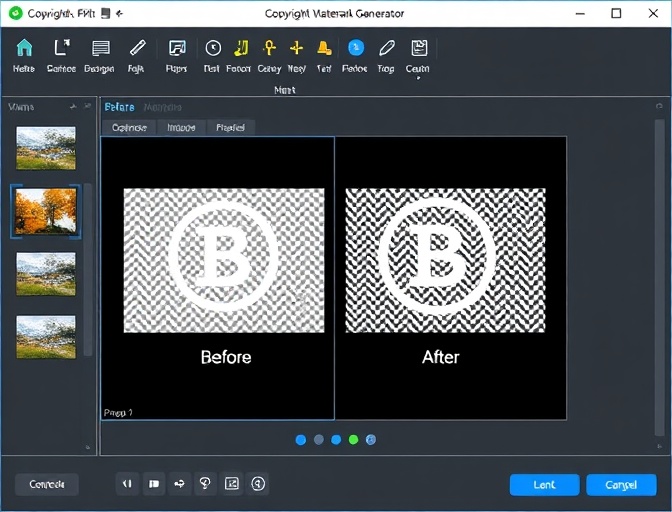Switch to the 'Before' header tab
672x512 pixels.
pyautogui.click(x=119, y=107)
